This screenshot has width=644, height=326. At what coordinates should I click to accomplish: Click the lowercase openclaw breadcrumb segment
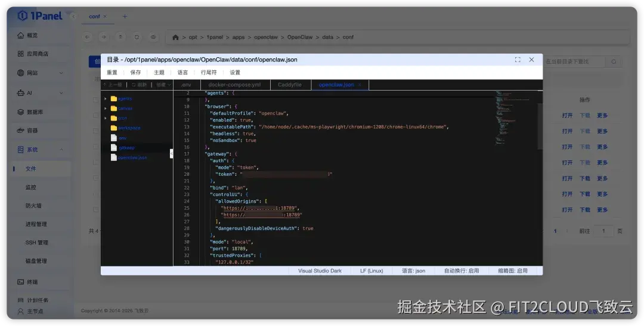(266, 38)
